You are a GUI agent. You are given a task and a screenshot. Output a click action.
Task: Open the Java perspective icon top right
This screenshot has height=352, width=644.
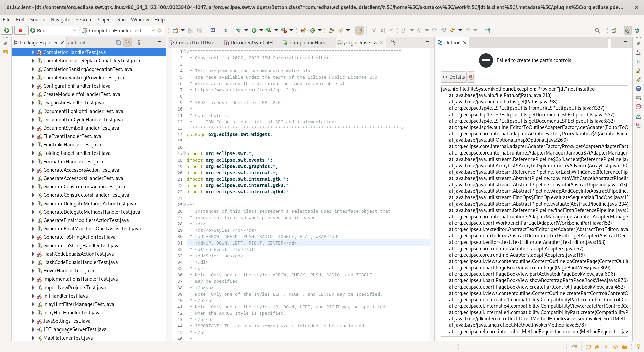point(628,30)
